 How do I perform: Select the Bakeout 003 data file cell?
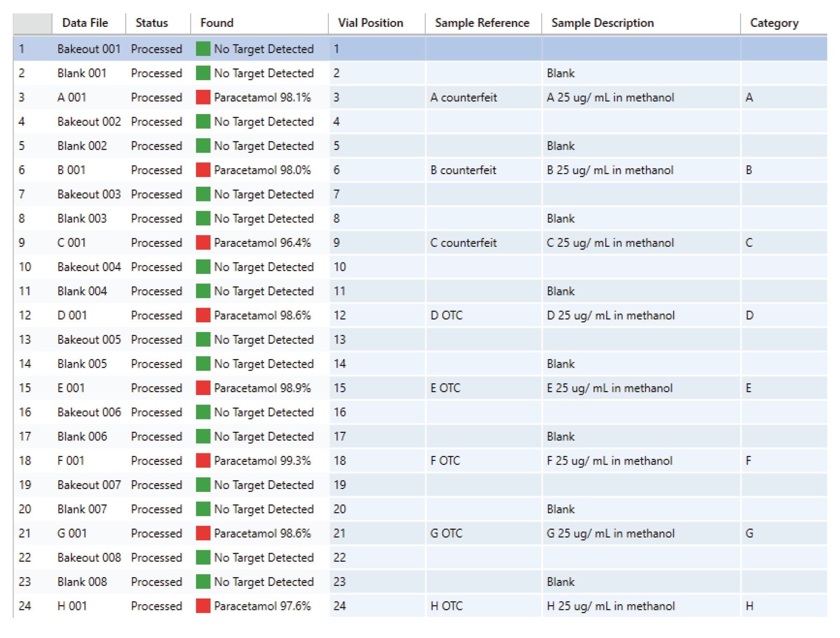pos(89,194)
